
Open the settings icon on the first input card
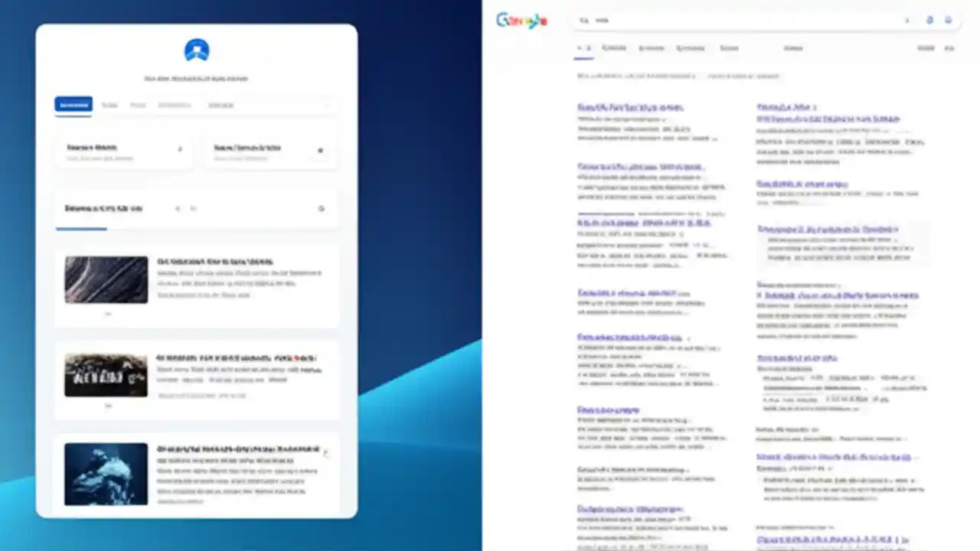tap(180, 149)
